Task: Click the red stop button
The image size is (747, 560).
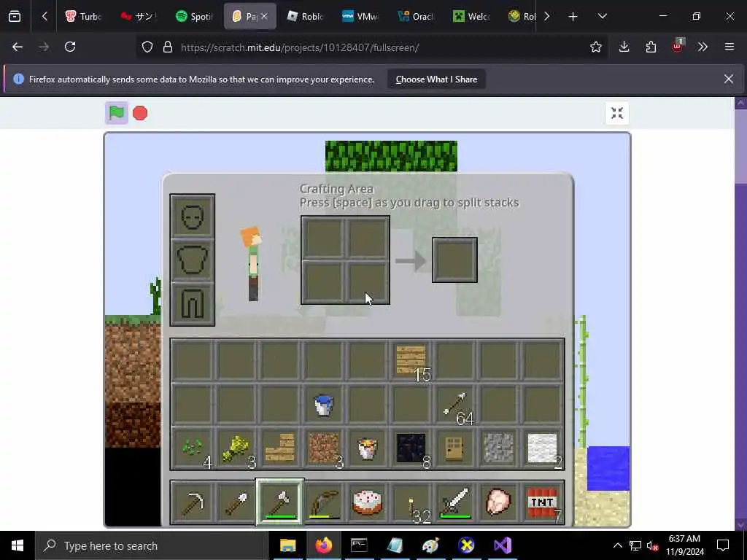Action: point(140,113)
